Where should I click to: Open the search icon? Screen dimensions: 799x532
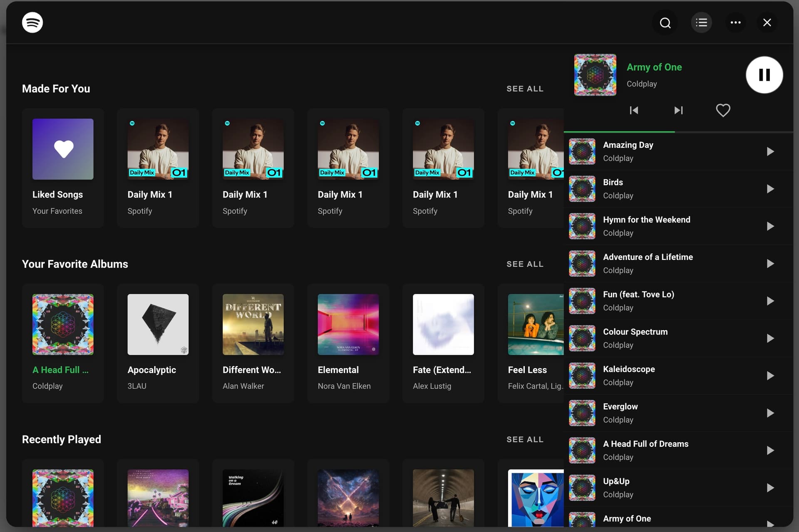pos(665,23)
